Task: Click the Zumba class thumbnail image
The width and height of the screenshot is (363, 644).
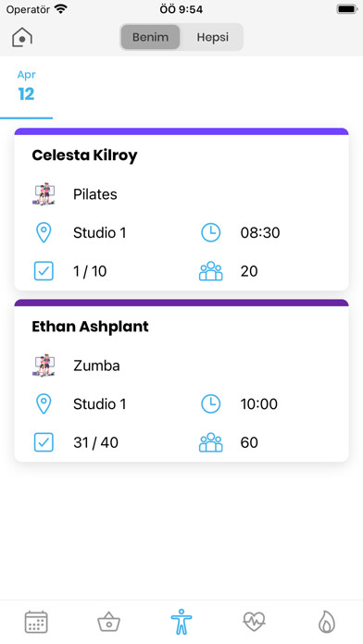Action: 44,365
